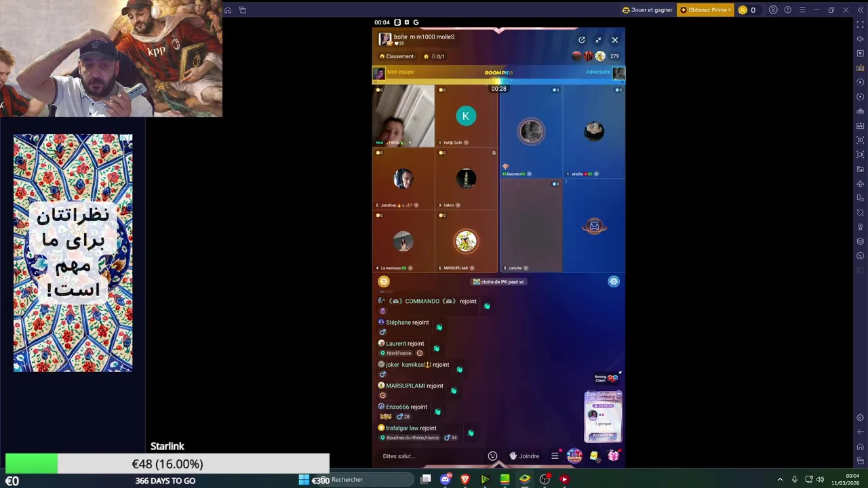Screen dimensions: 868x488
Task: Select MARSUPILAMI's seat avatar
Action: click(466, 241)
